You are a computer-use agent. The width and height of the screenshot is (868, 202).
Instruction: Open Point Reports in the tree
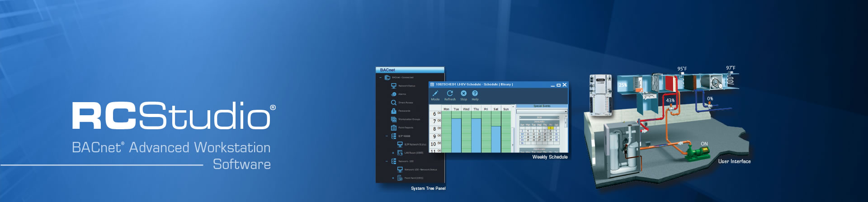pos(402,127)
